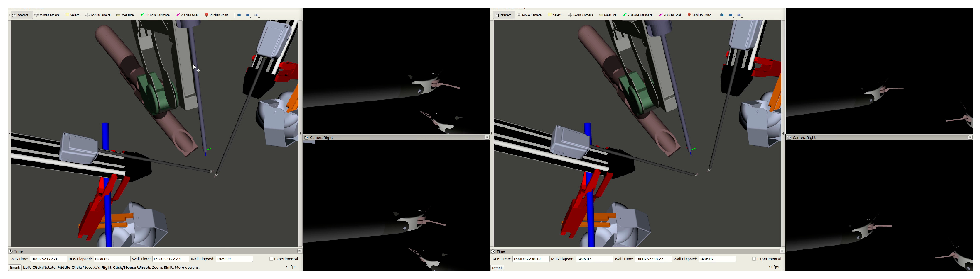Activate Focus Camera tool in left window

point(98,15)
